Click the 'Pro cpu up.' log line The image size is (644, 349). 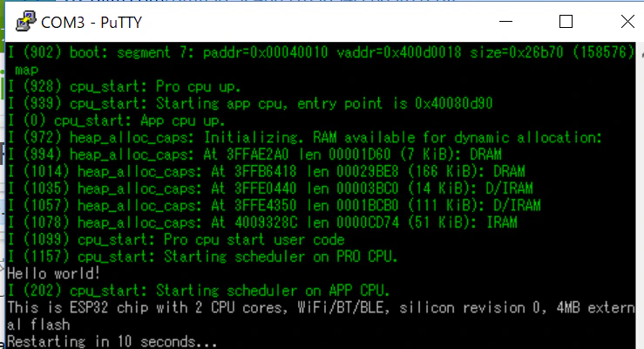click(x=125, y=86)
